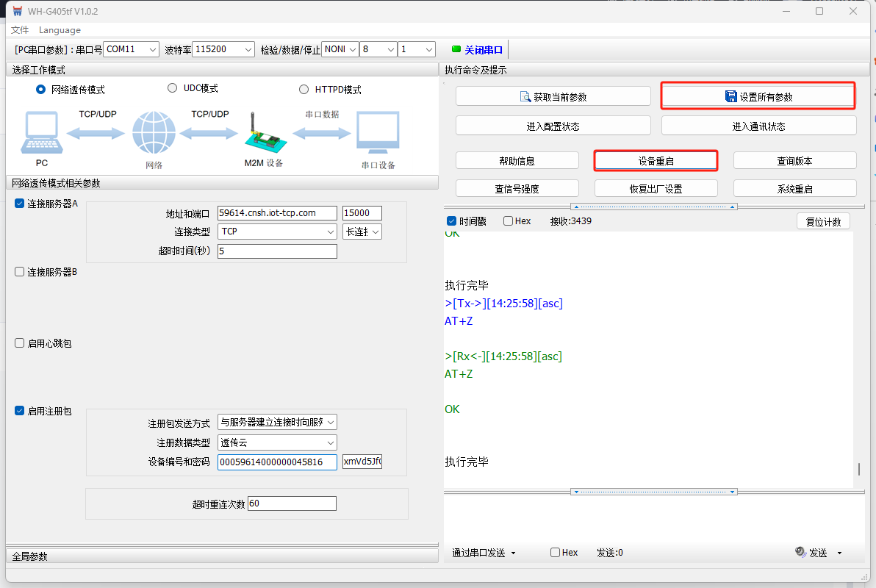Open the 波特率 baud rate dropdown
Screen dimensions: 876x588
coord(249,49)
